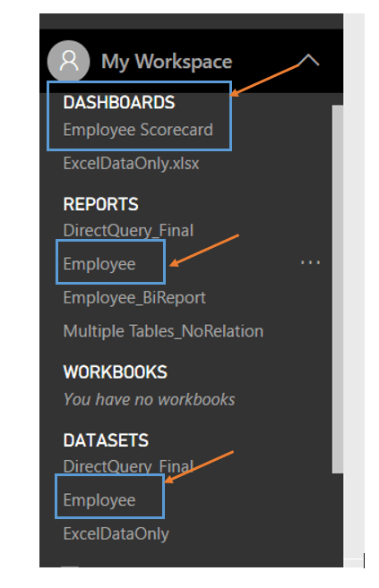Click the scrollbar track below the thumb
This screenshot has width=379, height=588.
pyautogui.click(x=338, y=520)
